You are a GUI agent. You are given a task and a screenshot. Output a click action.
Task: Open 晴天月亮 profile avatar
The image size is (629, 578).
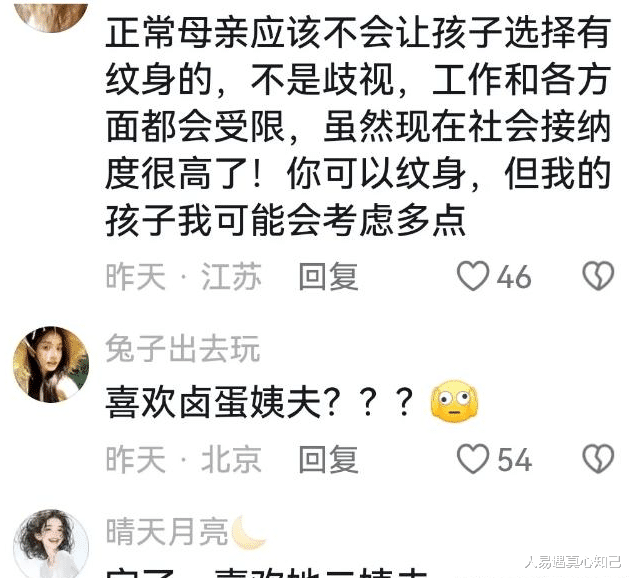51,544
